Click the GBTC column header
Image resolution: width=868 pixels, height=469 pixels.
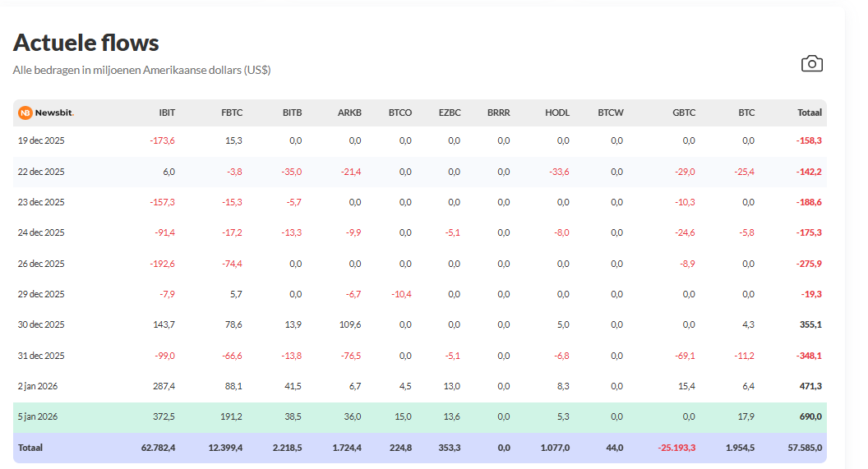(683, 113)
